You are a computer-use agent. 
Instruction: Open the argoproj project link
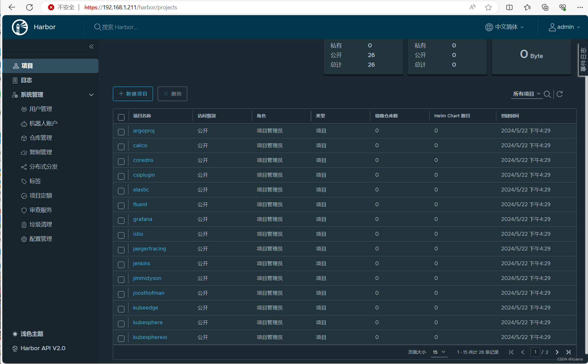click(144, 131)
